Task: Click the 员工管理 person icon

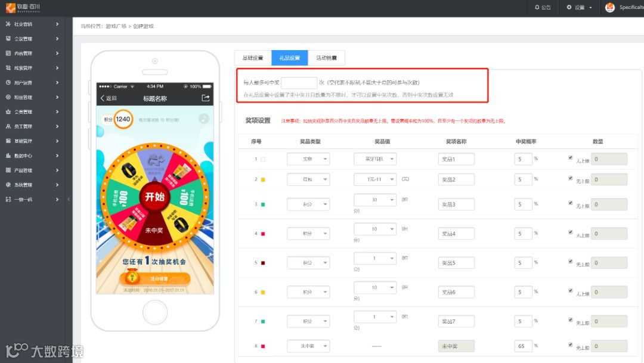Action: tap(8, 126)
